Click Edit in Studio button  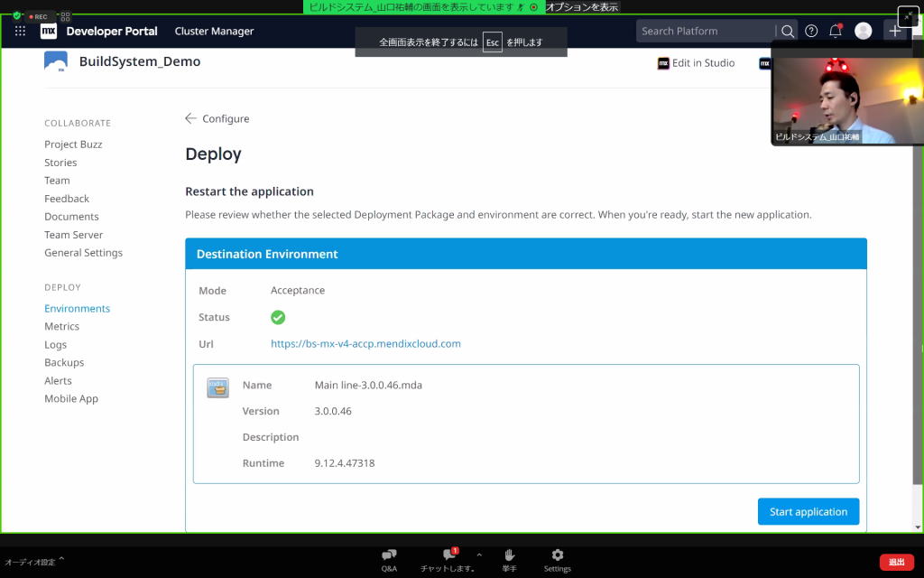(x=696, y=63)
